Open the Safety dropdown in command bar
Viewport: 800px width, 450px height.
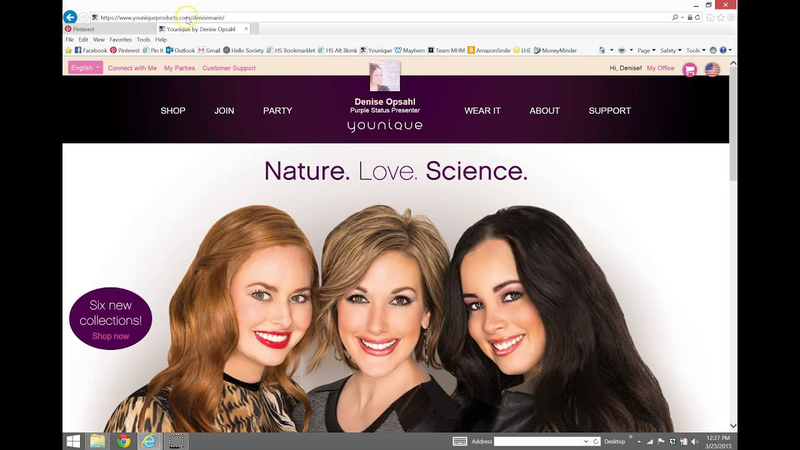(670, 50)
